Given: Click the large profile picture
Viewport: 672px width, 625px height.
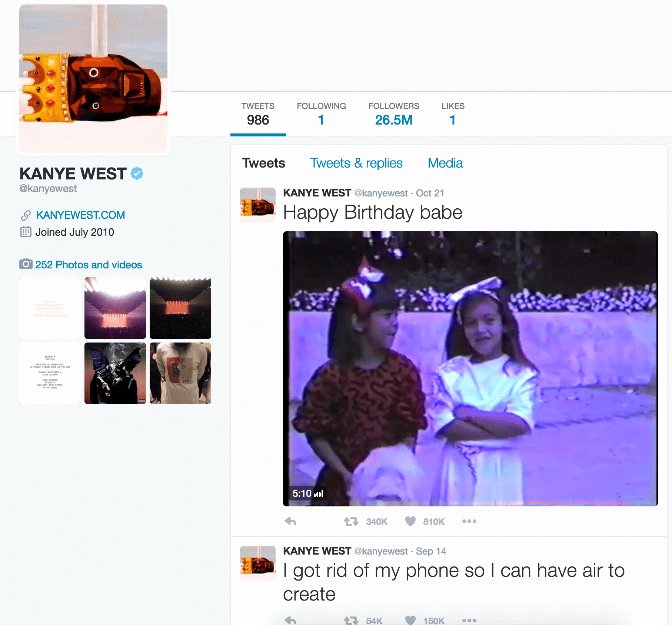Looking at the screenshot, I should [93, 79].
